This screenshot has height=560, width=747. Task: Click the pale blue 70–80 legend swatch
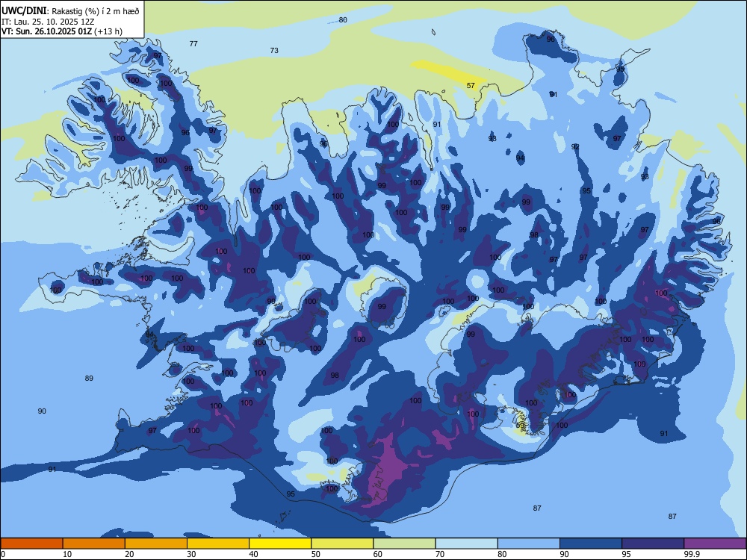tap(467, 544)
